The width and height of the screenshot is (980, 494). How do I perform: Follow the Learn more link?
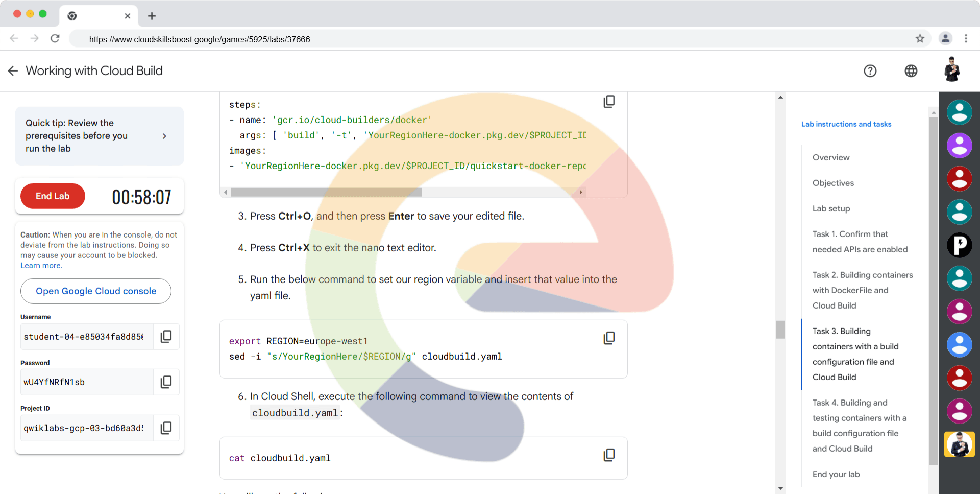coord(41,266)
